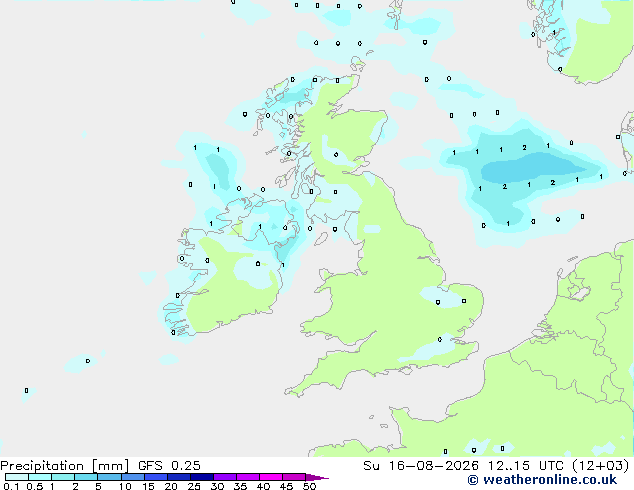Image resolution: width=634 pixels, height=490 pixels.
Task: Click the legend arrow tip above 50 mm
Action: [x=317, y=477]
